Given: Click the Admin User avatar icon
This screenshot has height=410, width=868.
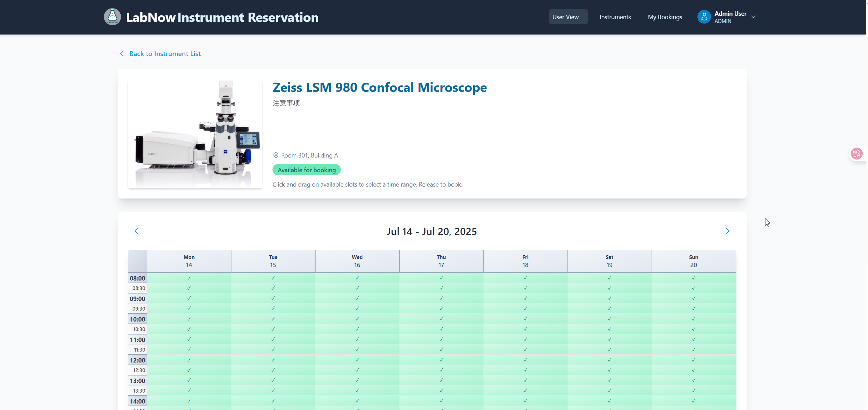Looking at the screenshot, I should [704, 17].
